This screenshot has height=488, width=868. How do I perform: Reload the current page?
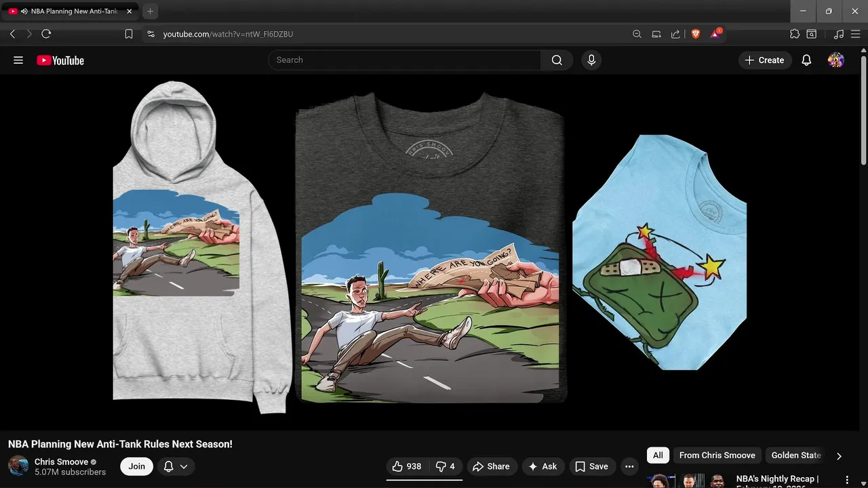[46, 34]
